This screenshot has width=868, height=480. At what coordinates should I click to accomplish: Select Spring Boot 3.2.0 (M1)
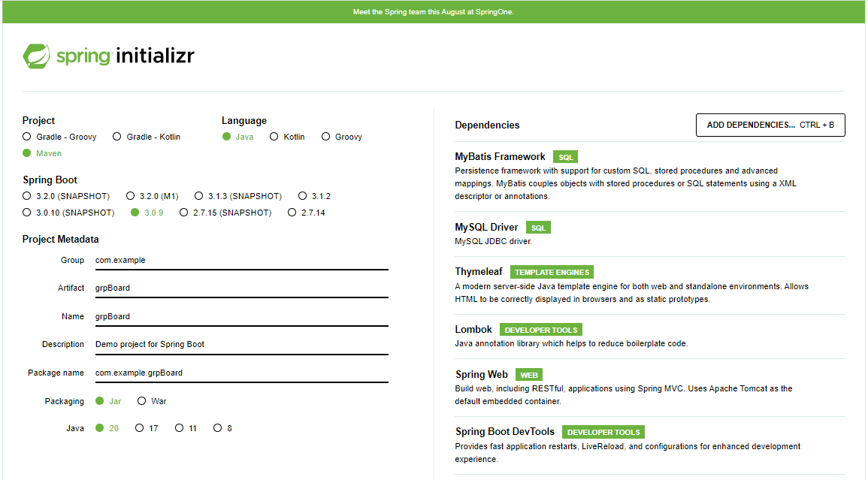[153, 196]
